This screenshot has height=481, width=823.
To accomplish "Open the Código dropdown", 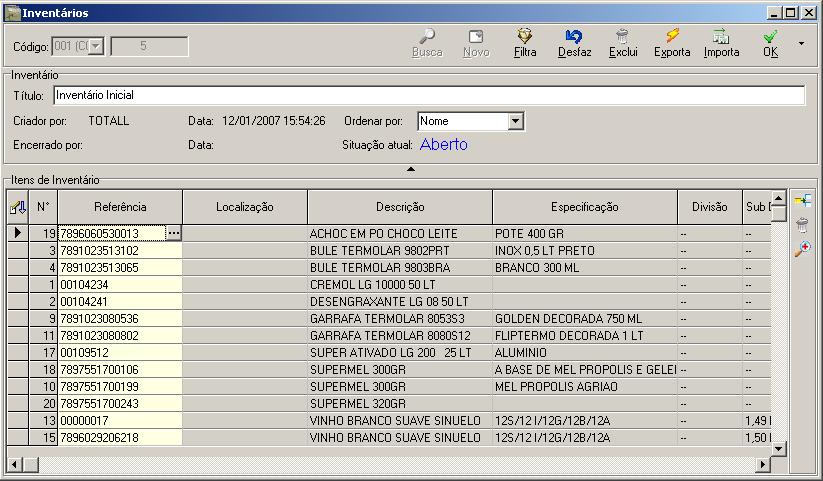I will coord(96,46).
